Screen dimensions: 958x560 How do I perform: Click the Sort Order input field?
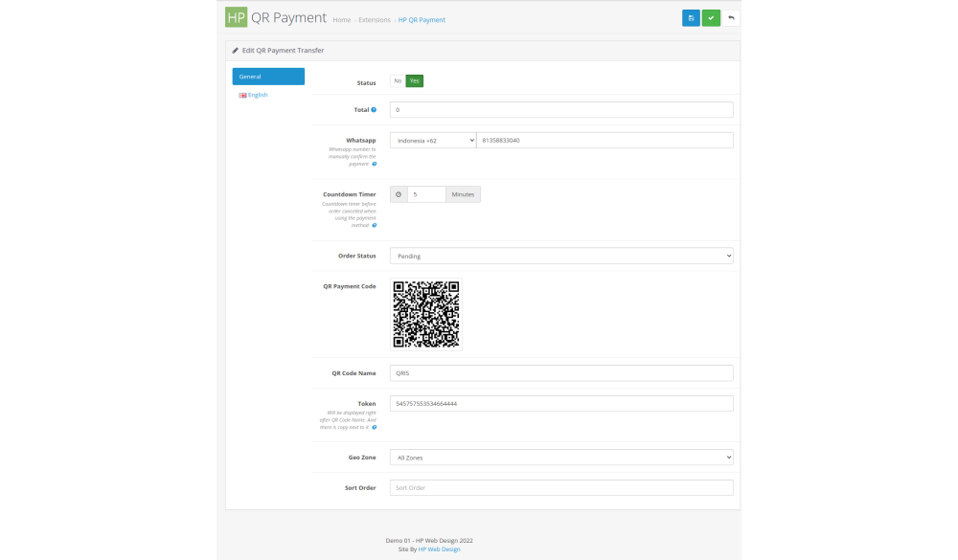click(561, 488)
